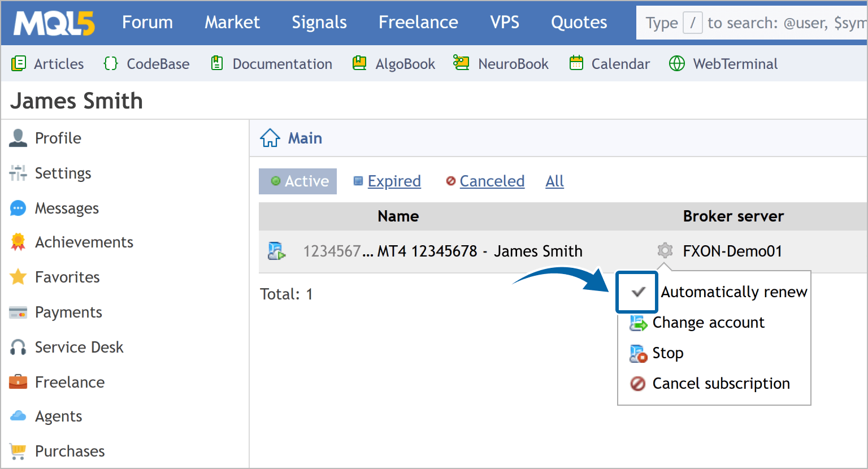
Task: Open Service Desk in the sidebar
Action: [79, 347]
